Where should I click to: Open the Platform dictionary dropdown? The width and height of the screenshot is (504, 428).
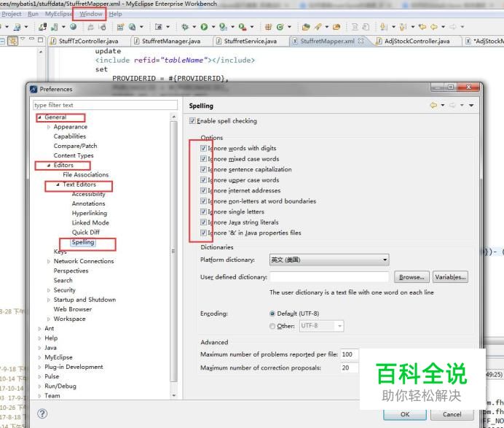[x=329, y=260]
